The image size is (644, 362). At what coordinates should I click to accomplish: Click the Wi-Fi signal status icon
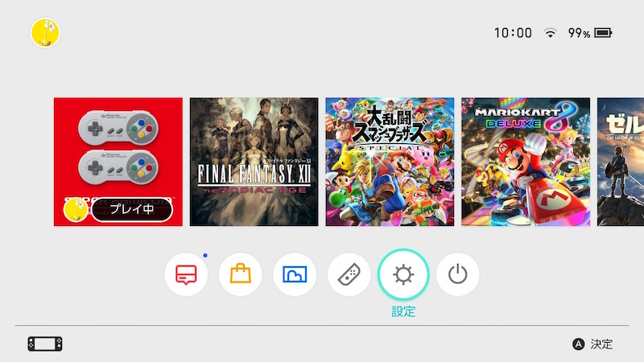[x=550, y=33]
